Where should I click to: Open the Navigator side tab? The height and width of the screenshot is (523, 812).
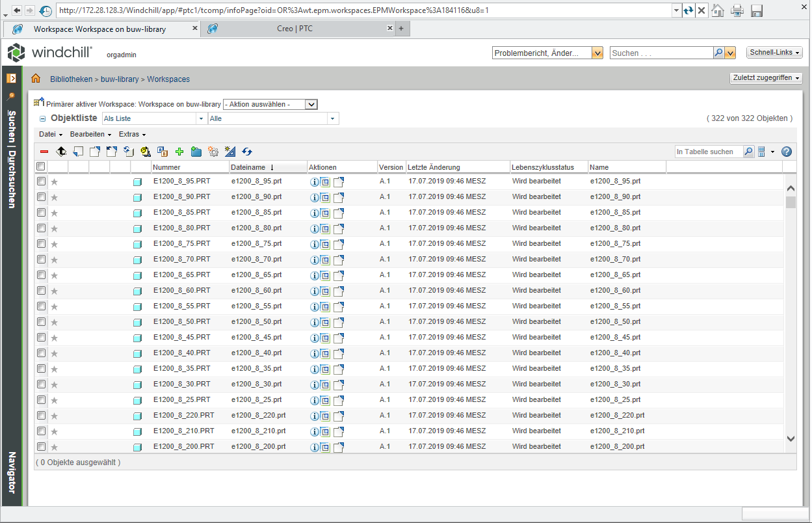click(12, 473)
